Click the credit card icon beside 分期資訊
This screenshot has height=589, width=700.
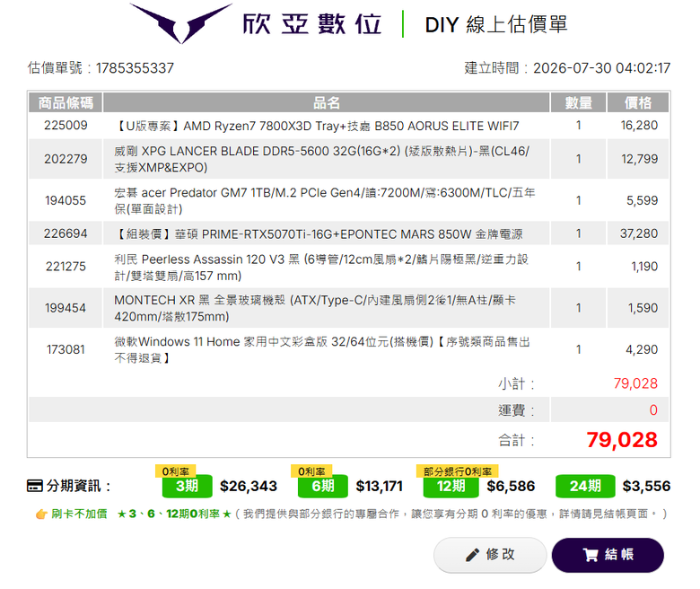point(35,486)
